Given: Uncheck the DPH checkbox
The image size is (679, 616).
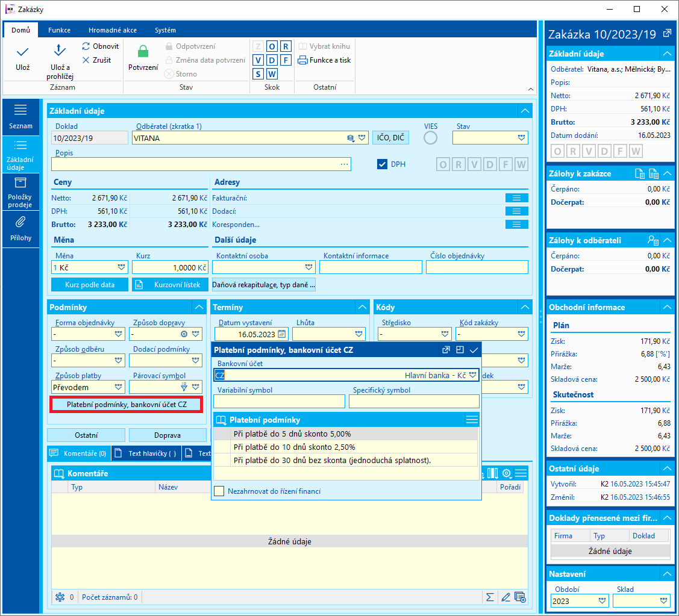Looking at the screenshot, I should (x=381, y=164).
